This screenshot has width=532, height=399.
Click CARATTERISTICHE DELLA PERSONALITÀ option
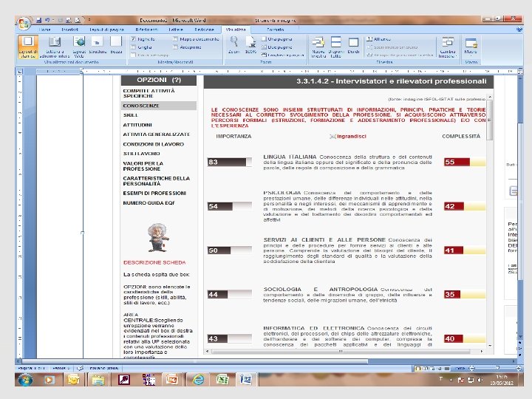point(157,181)
